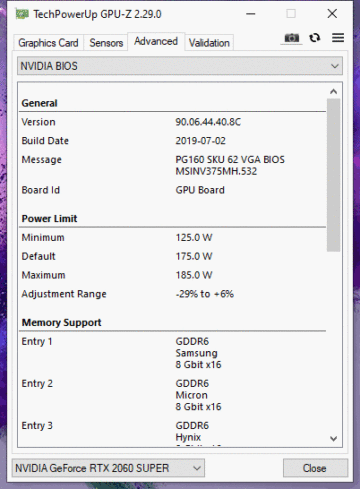Screen dimensions: 360x489
Task: Click the Build Date row label
Action: [45, 141]
